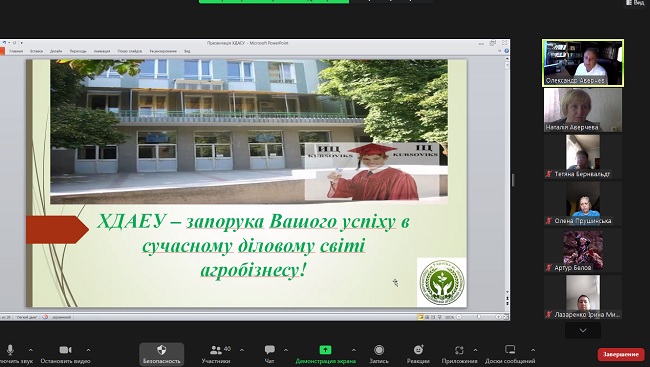The image size is (650, 367).
Task: Open the Приложения apps icon
Action: click(459, 350)
